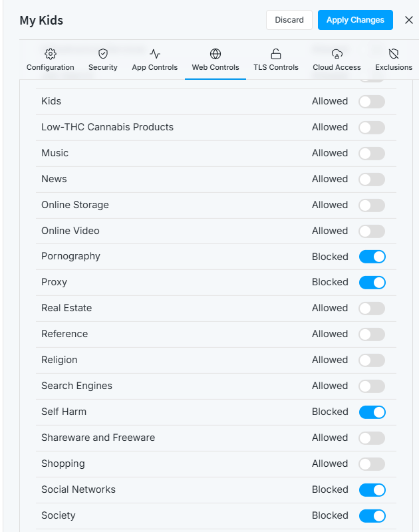Click the Cloud Access cloud icon
This screenshot has height=532, width=419.
point(337,54)
